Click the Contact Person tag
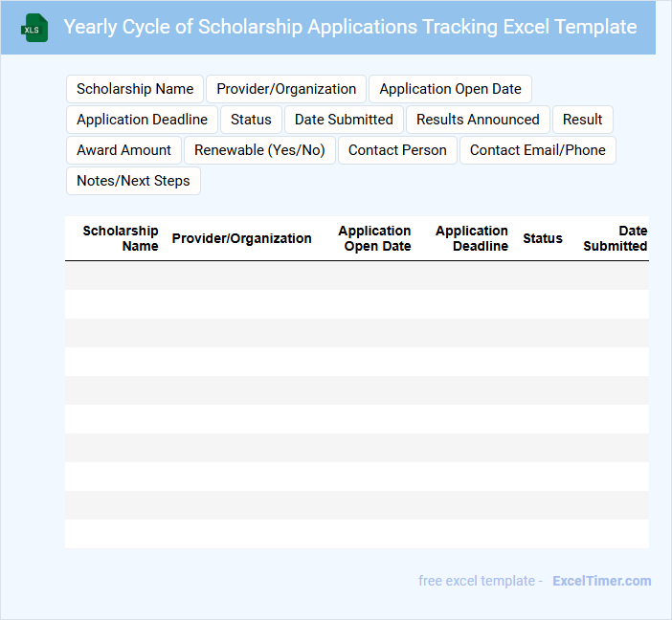The image size is (672, 620). (397, 150)
